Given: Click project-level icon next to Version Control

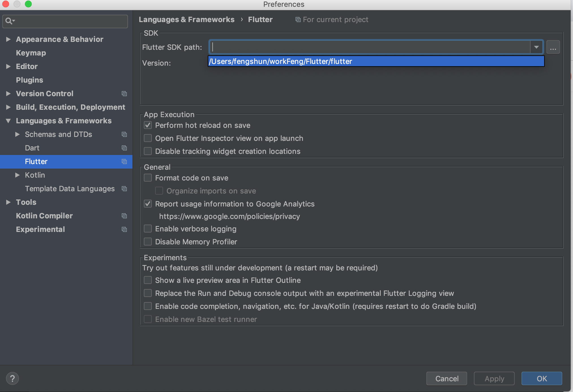Looking at the screenshot, I should 124,94.
